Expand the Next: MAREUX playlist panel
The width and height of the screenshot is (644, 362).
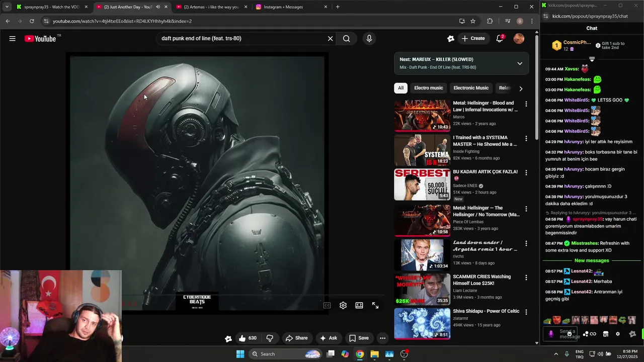[x=520, y=63]
